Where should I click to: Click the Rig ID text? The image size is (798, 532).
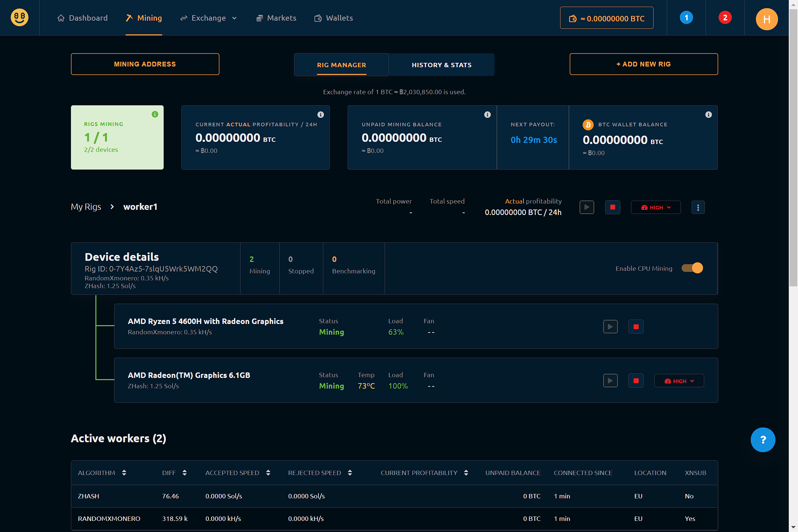[x=151, y=269]
